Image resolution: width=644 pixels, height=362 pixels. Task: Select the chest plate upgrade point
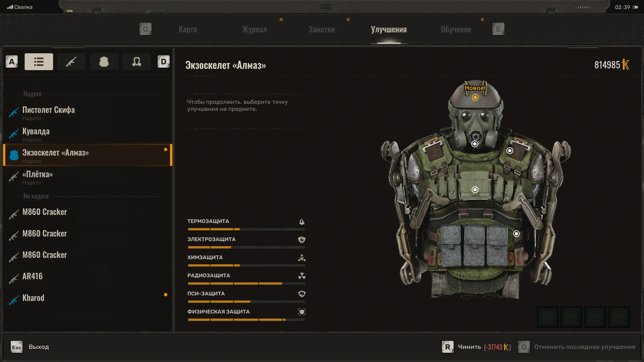475,190
